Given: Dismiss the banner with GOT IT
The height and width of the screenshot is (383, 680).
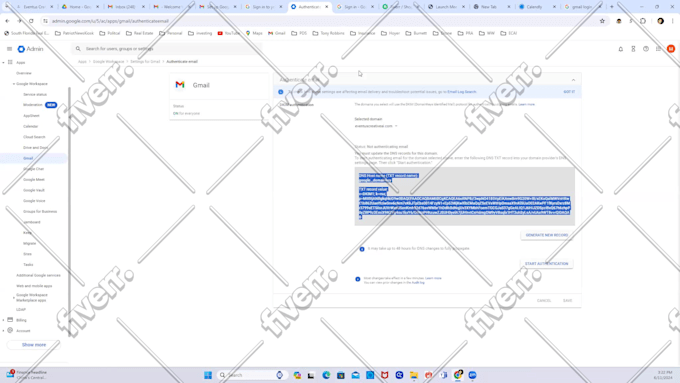Looking at the screenshot, I should [569, 92].
